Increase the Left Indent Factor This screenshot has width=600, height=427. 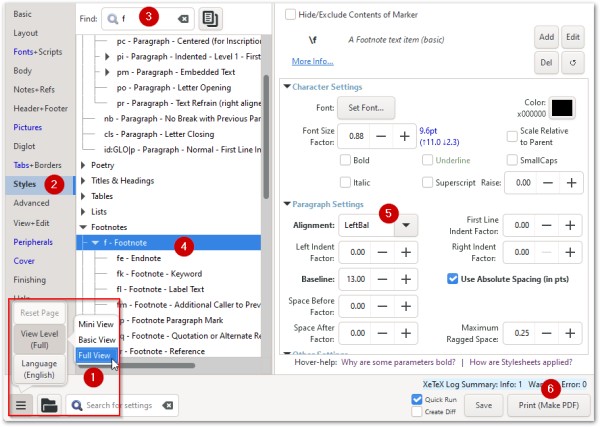(406, 252)
